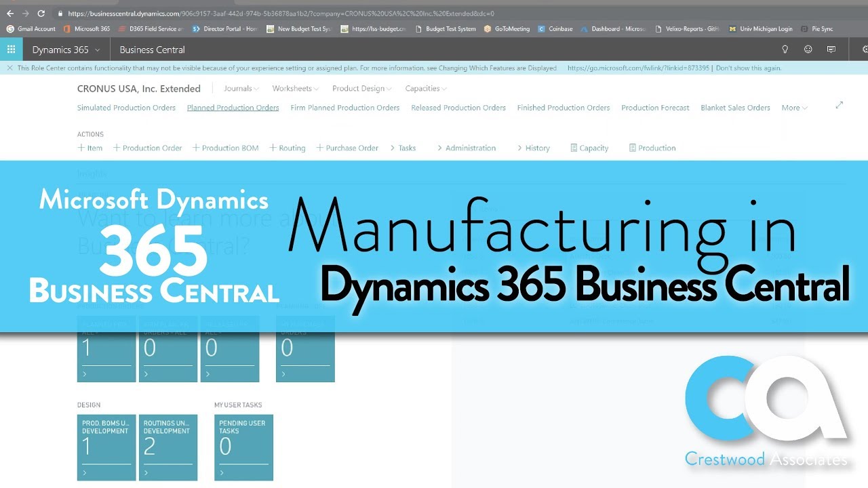Click CRONUS USA, Inc. Extended company name
The image size is (868, 488).
point(139,89)
